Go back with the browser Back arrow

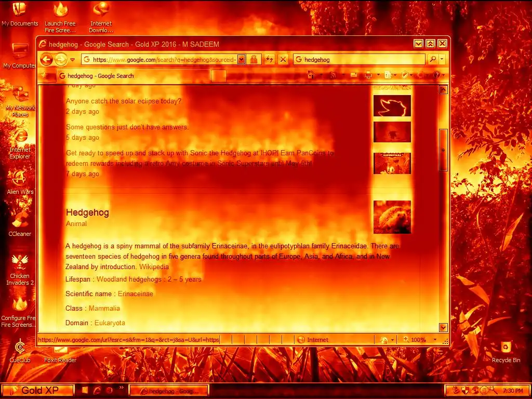click(46, 60)
